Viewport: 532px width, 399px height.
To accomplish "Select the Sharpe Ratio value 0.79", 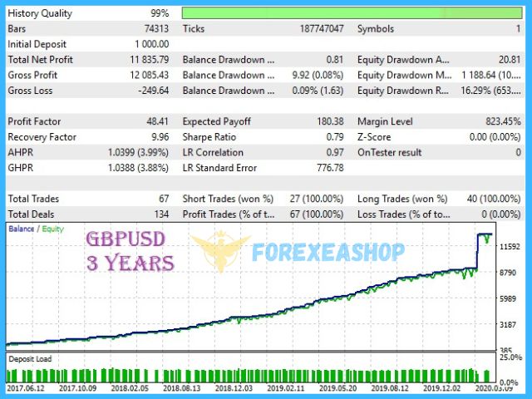I will click(335, 137).
